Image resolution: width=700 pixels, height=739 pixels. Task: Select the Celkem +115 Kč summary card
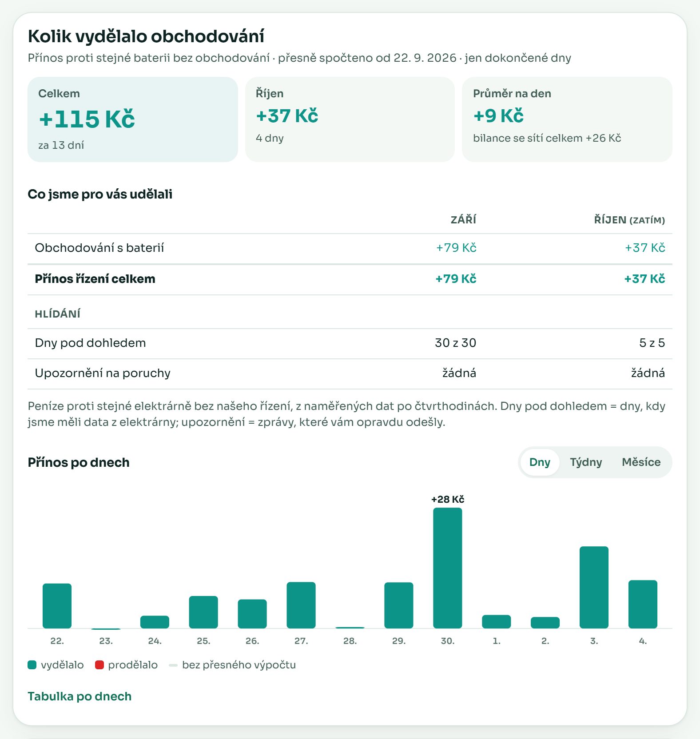tap(133, 119)
